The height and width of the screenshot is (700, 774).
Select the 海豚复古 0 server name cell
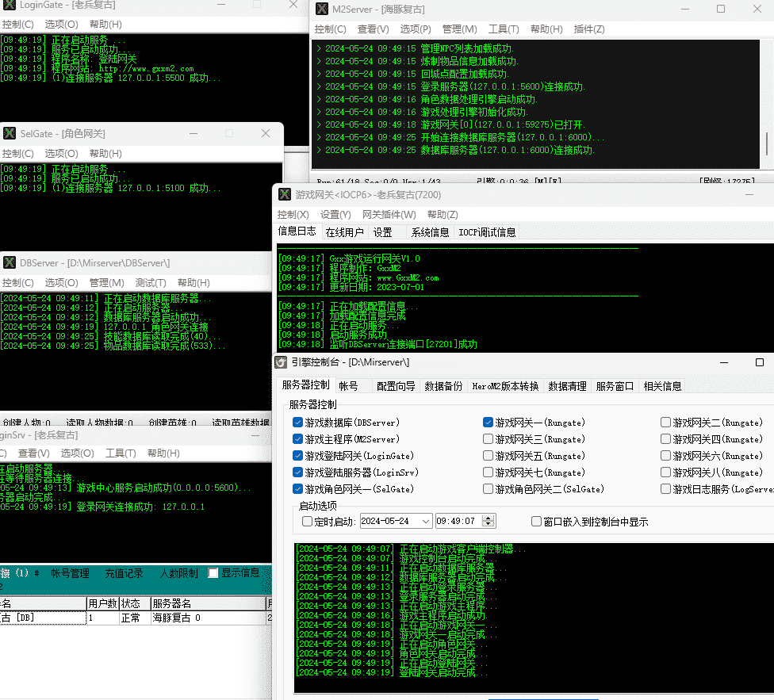pyautogui.click(x=208, y=618)
